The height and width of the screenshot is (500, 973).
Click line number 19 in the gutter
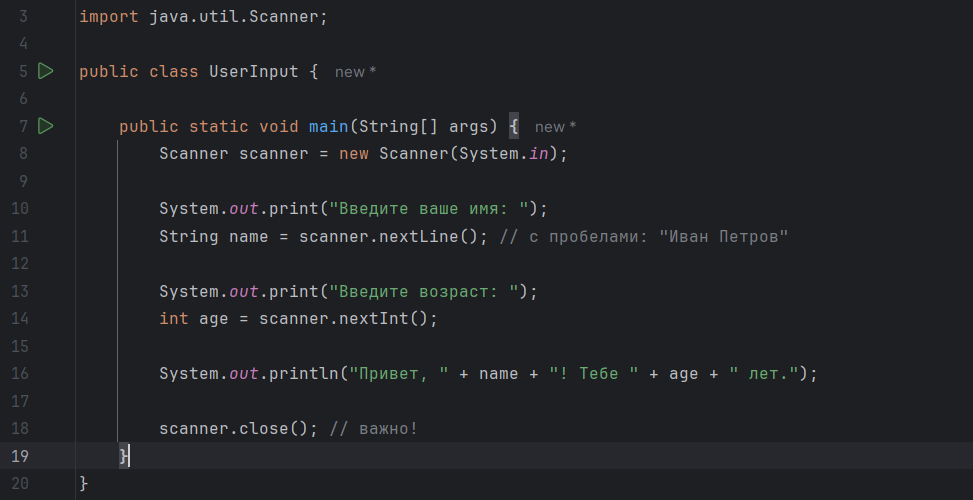pos(20,456)
